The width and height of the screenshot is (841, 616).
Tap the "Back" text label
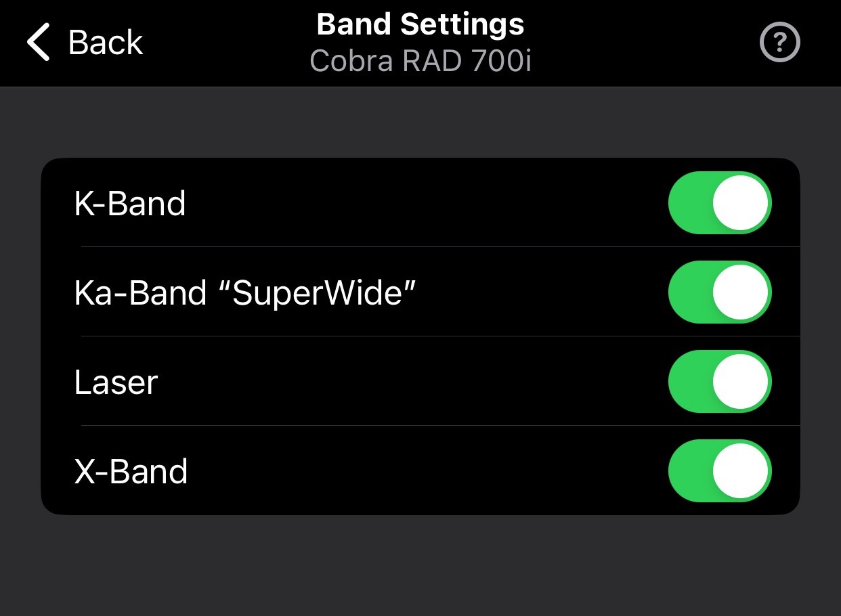click(106, 43)
